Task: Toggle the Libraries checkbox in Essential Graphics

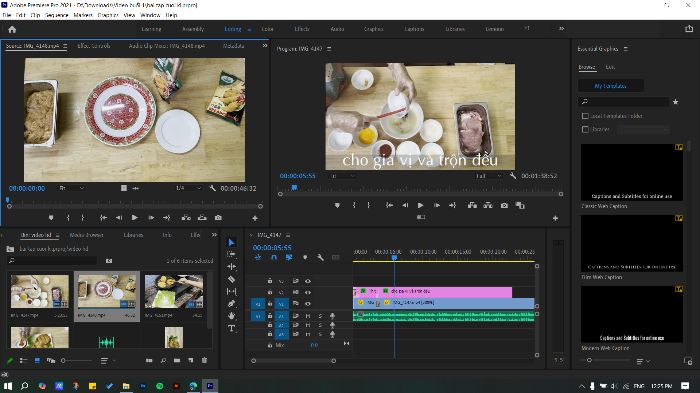Action: [585, 129]
